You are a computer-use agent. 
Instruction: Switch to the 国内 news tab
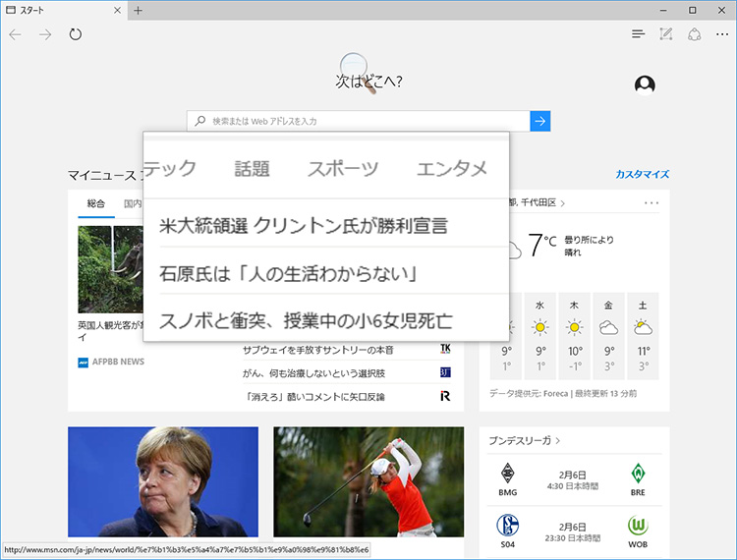132,203
